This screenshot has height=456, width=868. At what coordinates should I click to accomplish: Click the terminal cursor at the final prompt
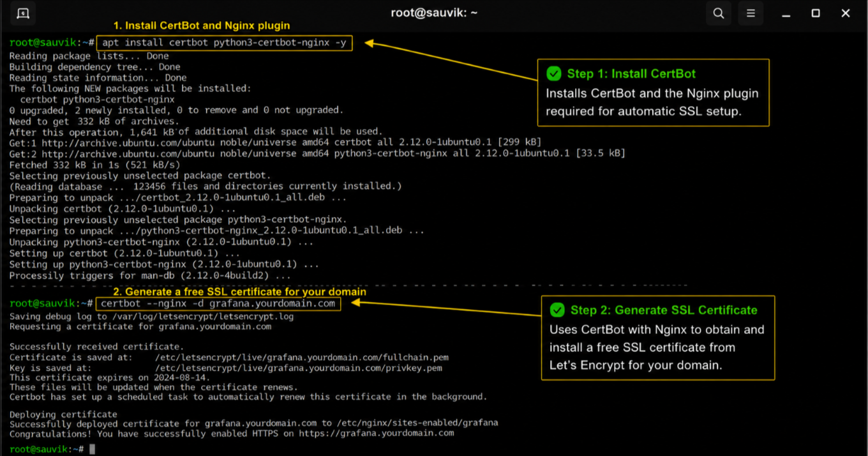(x=93, y=450)
